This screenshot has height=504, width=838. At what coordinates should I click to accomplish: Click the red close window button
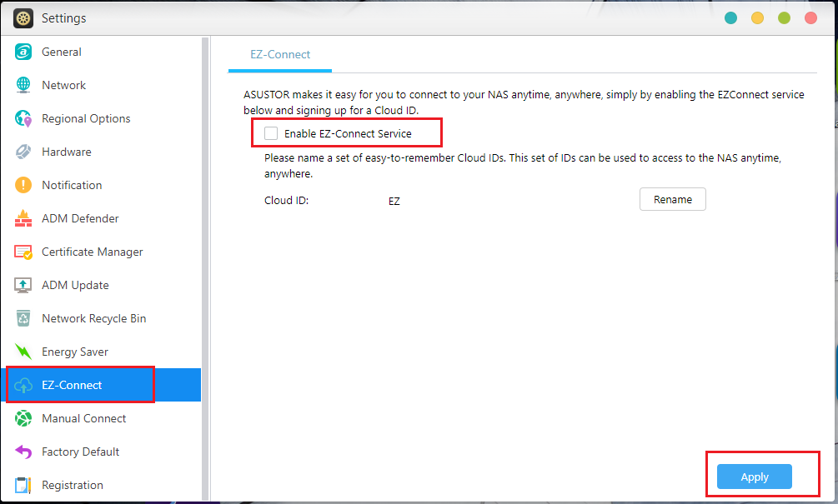(810, 18)
